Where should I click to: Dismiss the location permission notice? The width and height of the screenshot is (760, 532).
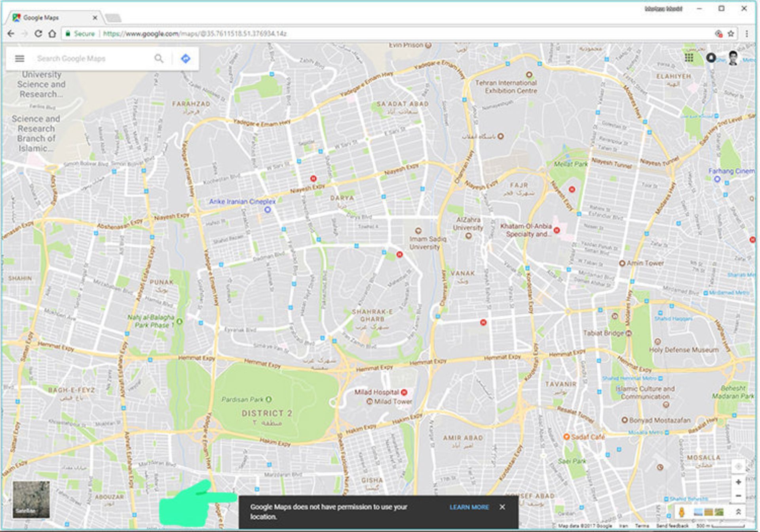click(502, 507)
